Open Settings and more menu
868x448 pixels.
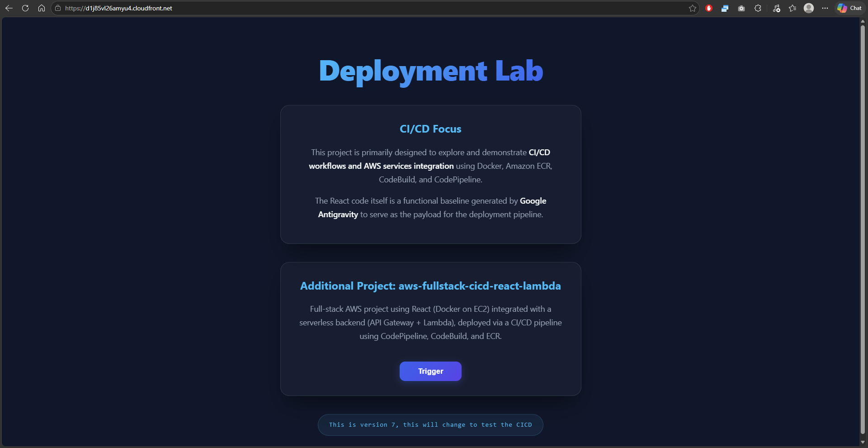[825, 8]
